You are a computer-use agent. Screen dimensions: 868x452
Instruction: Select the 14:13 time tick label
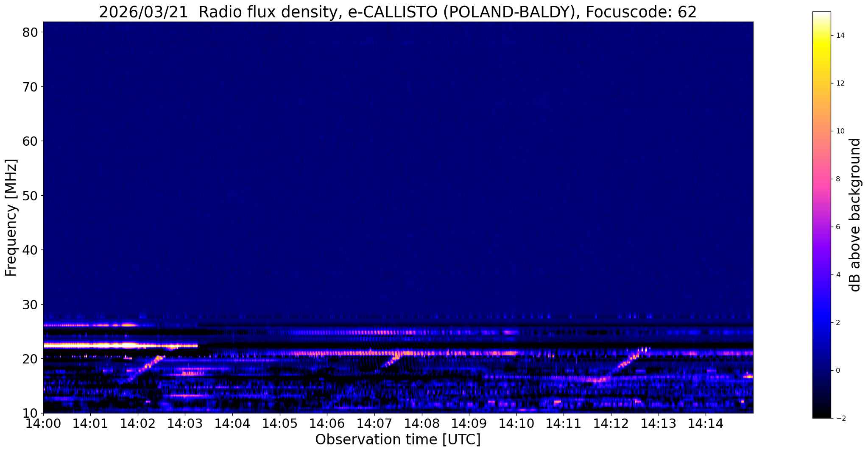tap(658, 423)
